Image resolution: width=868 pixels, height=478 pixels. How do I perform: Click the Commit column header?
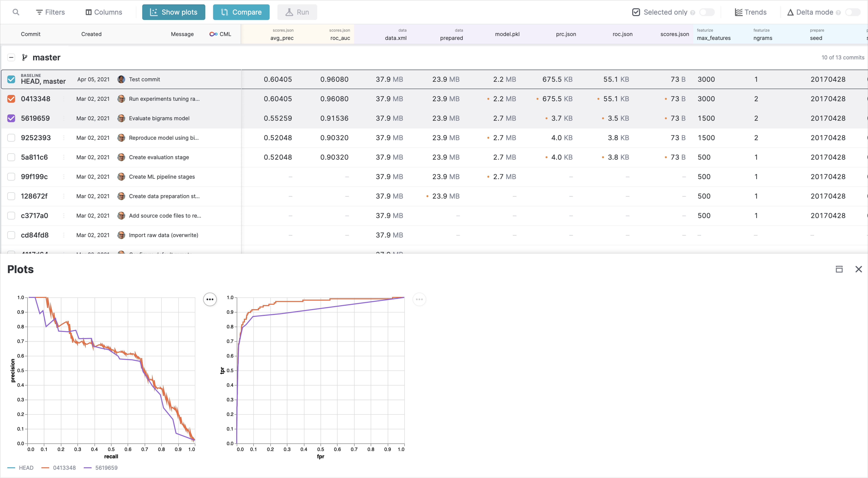point(31,34)
